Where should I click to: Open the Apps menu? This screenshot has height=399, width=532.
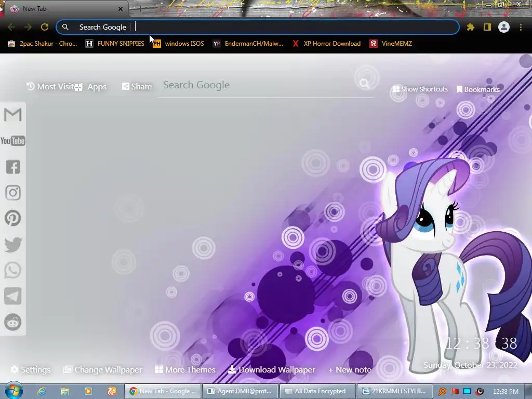point(91,87)
